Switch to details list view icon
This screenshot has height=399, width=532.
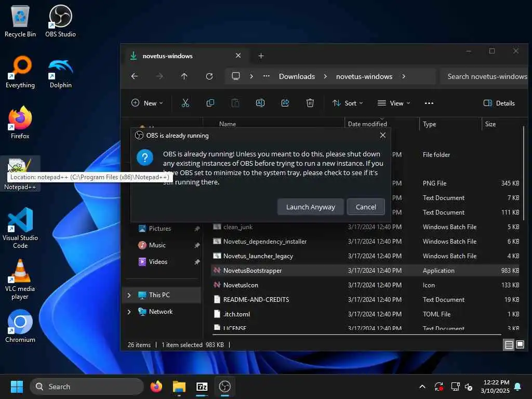pos(509,345)
